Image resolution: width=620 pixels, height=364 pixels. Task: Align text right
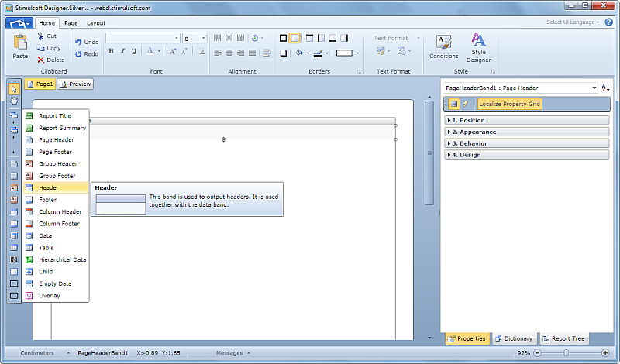tap(240, 53)
